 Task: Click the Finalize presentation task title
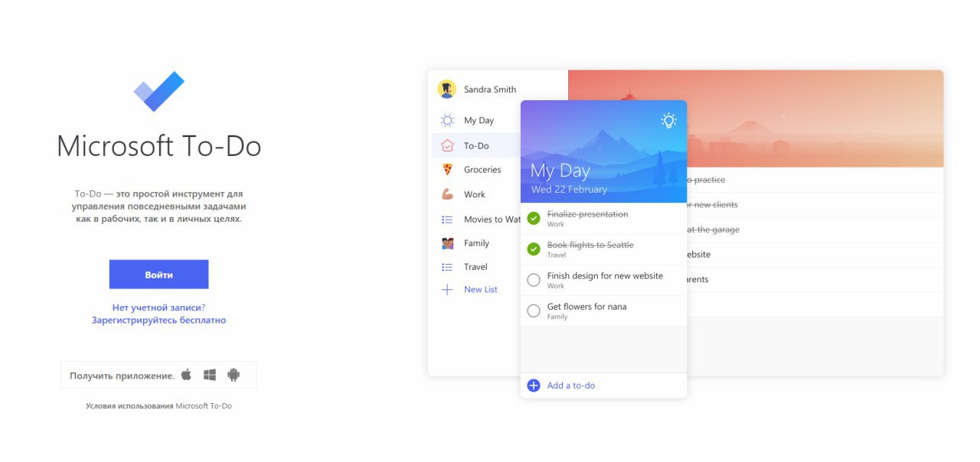click(x=587, y=214)
